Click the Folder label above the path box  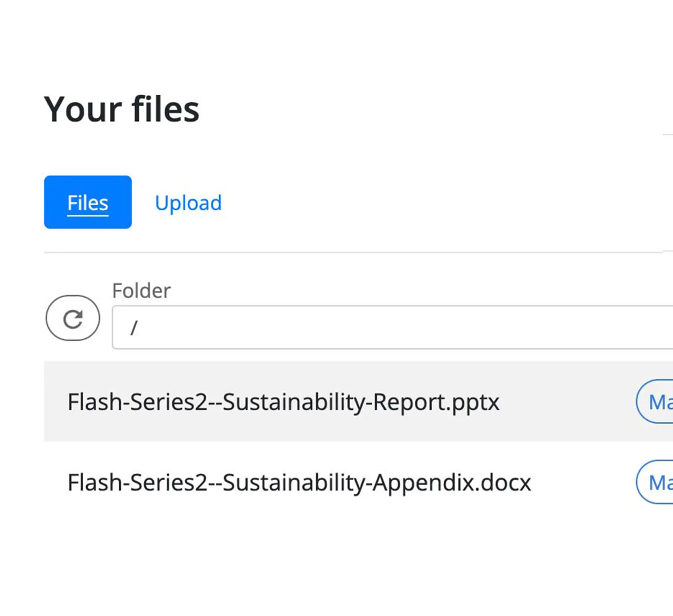[141, 290]
